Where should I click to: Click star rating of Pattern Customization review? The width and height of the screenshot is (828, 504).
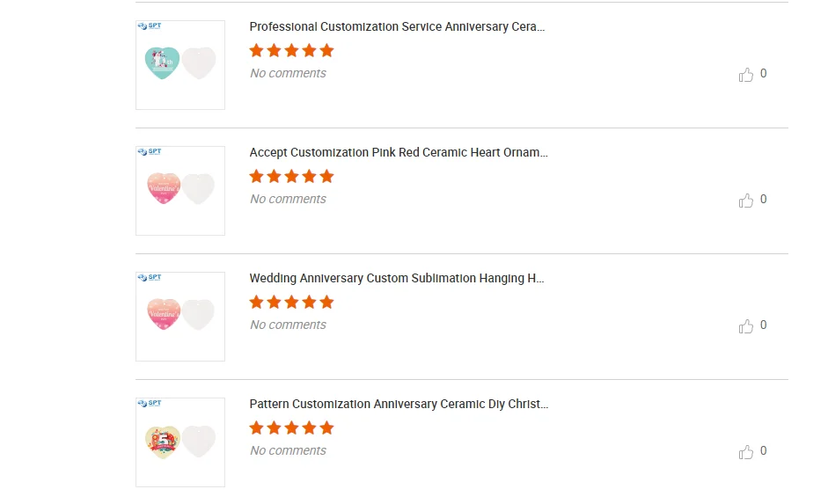coord(291,428)
